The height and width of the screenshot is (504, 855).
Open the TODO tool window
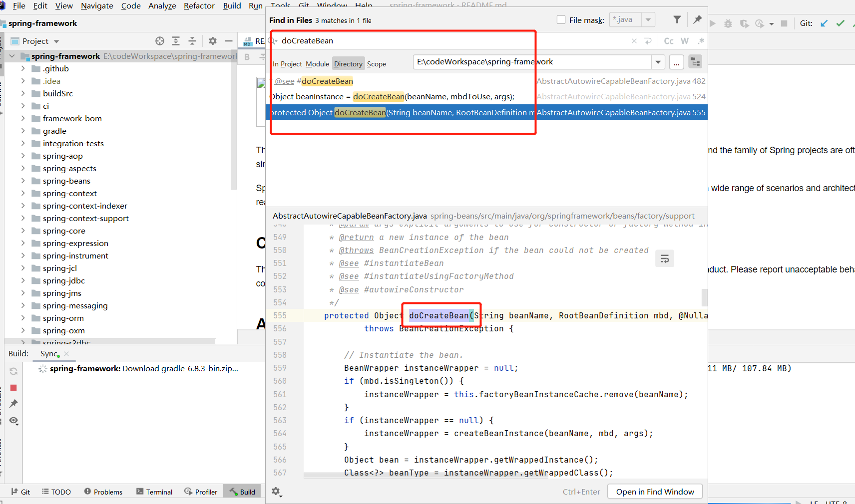tap(56, 492)
